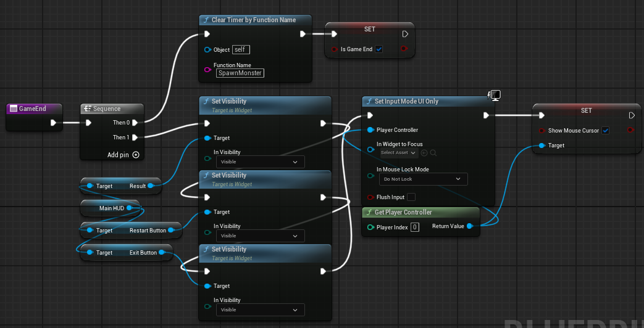The width and height of the screenshot is (644, 328).
Task: Click the Sequence Then 0 exec pin
Action: click(135, 123)
